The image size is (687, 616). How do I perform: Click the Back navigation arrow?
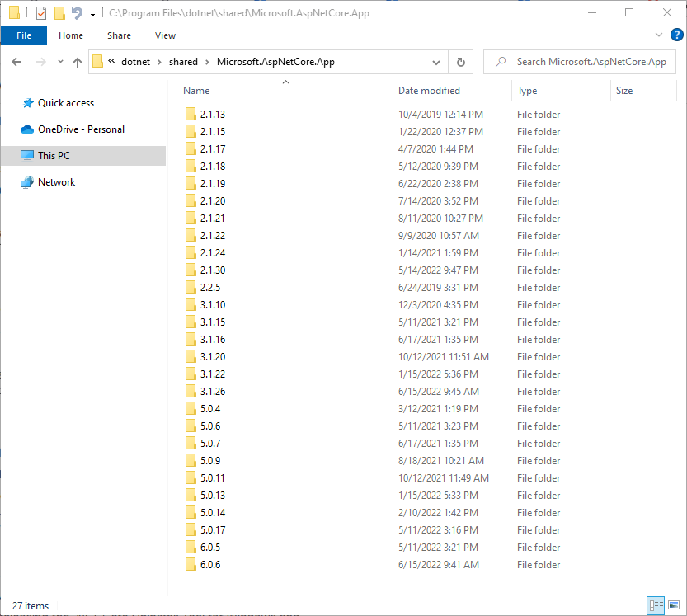point(16,62)
